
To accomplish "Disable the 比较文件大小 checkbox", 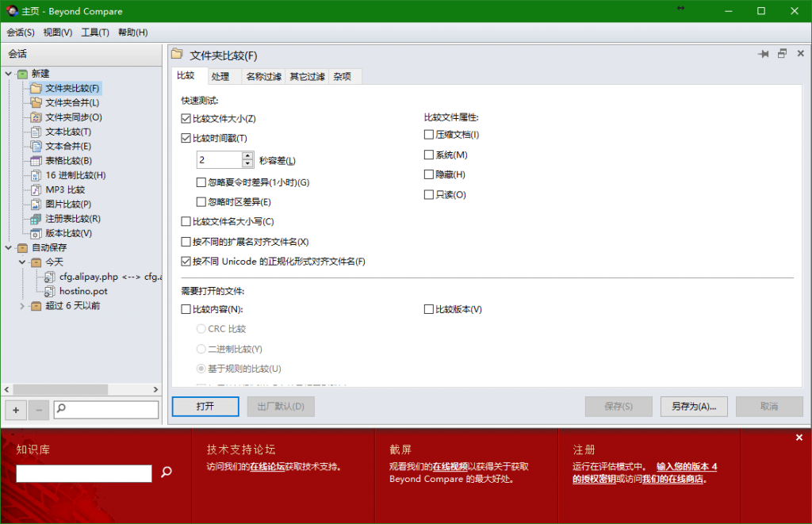I will pyautogui.click(x=186, y=119).
